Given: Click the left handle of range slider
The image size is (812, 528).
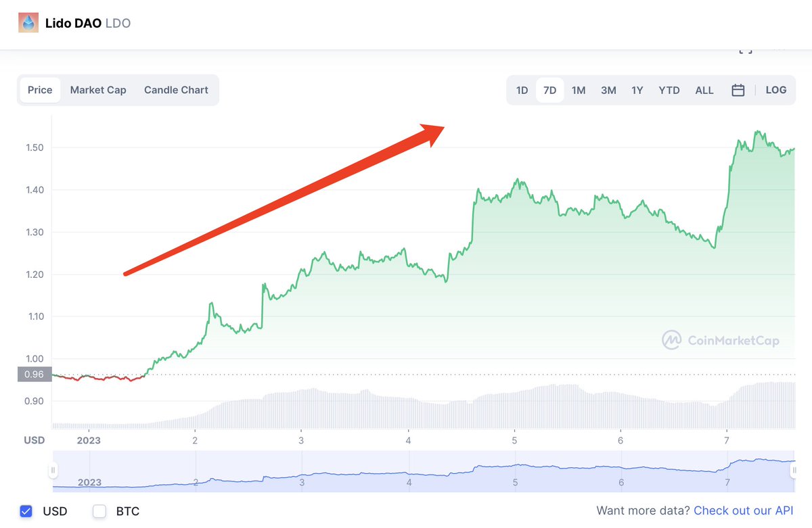Looking at the screenshot, I should pos(53,470).
